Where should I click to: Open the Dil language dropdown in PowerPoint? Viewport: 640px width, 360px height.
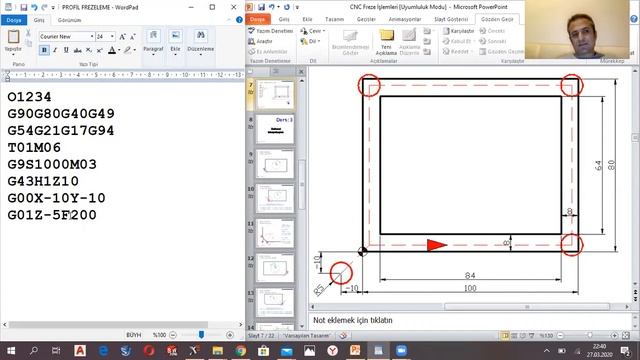click(310, 41)
